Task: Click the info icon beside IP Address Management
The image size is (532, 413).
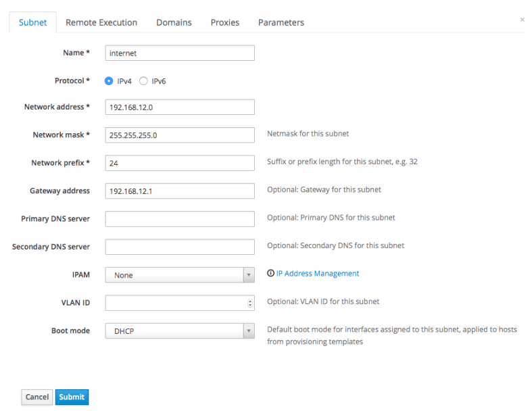Action: pyautogui.click(x=271, y=274)
